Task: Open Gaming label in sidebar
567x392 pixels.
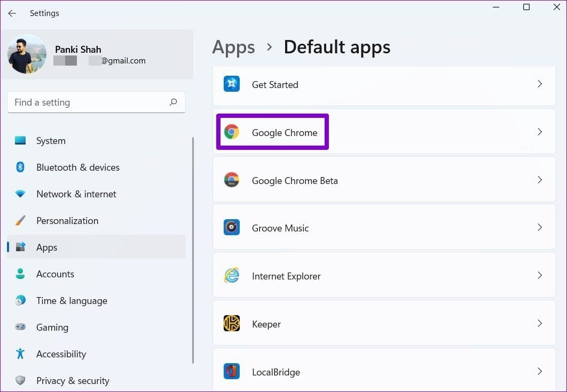Action: point(52,327)
